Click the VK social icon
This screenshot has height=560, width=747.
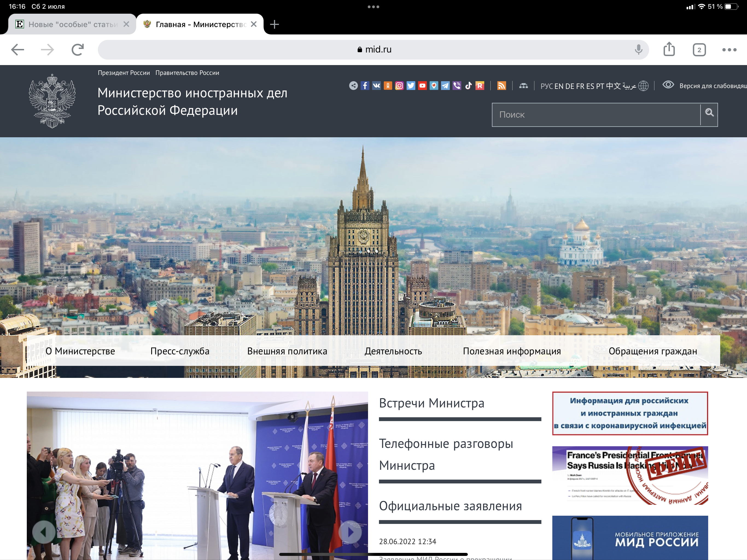(376, 86)
